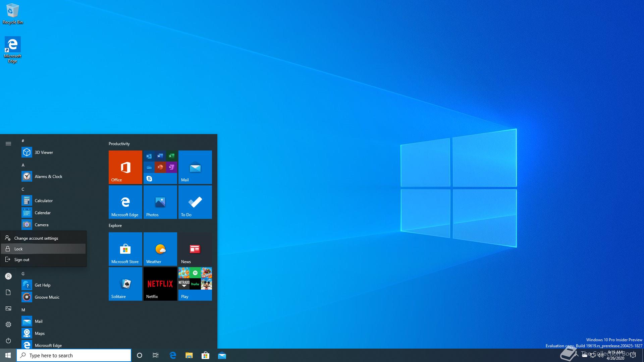Click the user account icon in Start sidebar
This screenshot has height=362, width=644.
tap(8, 276)
